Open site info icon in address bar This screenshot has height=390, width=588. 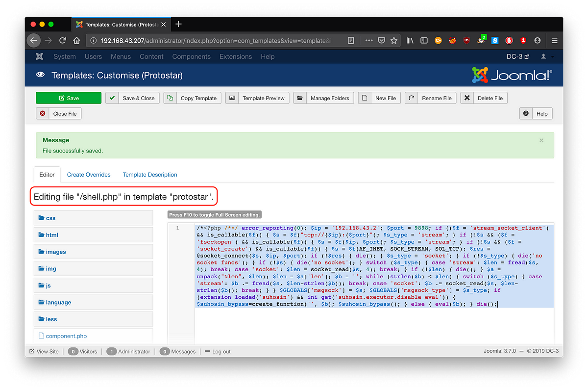[x=94, y=41]
